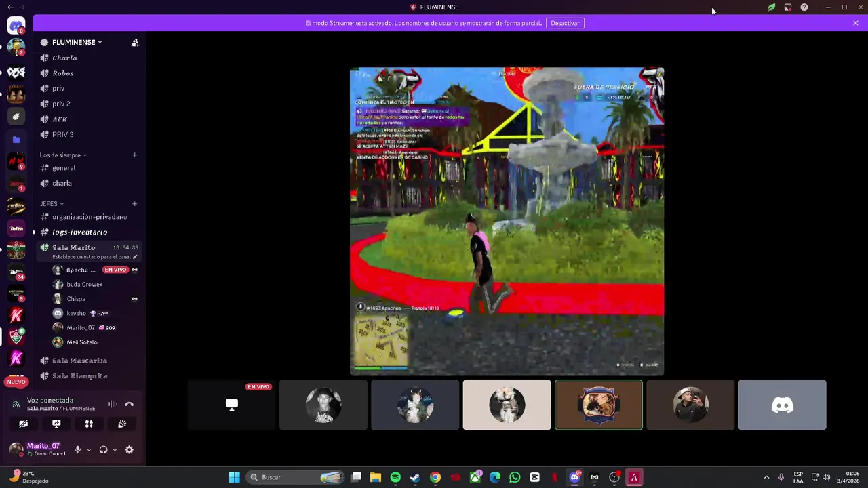This screenshot has height=488, width=868.
Task: Open organización-privada channel
Action: (88, 217)
